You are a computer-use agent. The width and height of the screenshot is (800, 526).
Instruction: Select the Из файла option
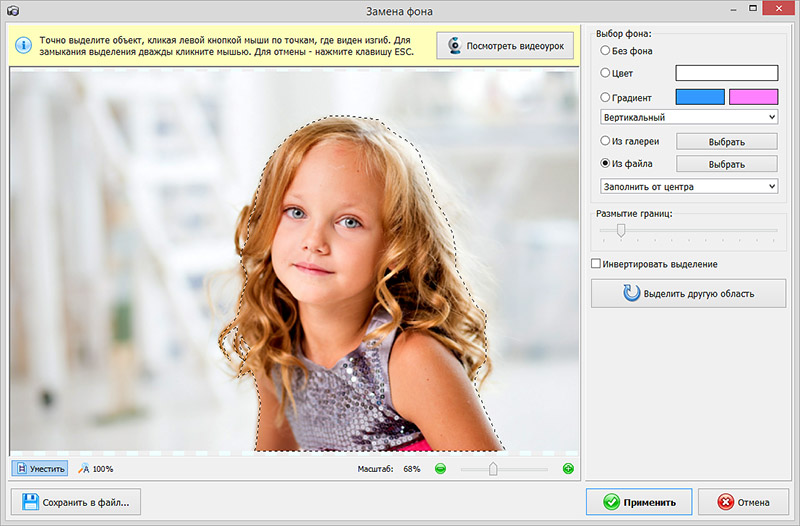[627, 163]
